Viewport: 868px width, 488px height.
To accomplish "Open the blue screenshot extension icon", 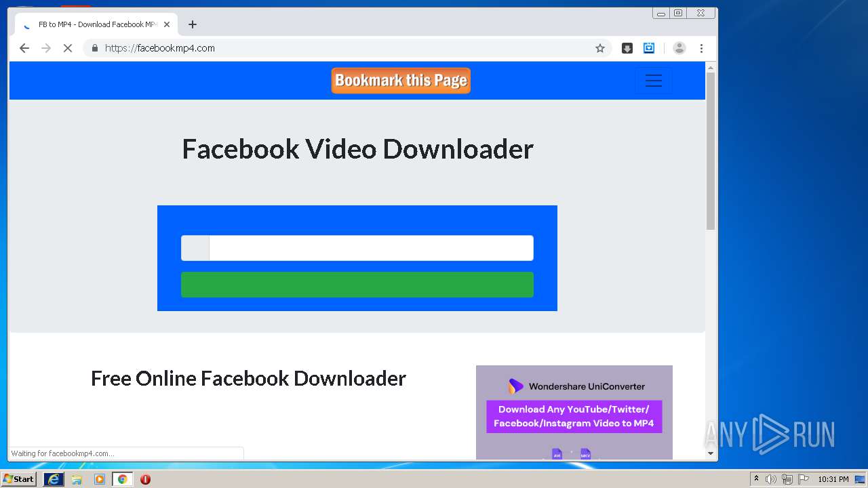I will pos(649,48).
